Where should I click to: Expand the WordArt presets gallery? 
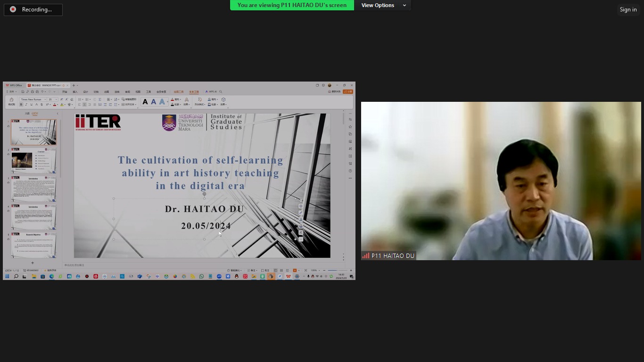[167, 102]
